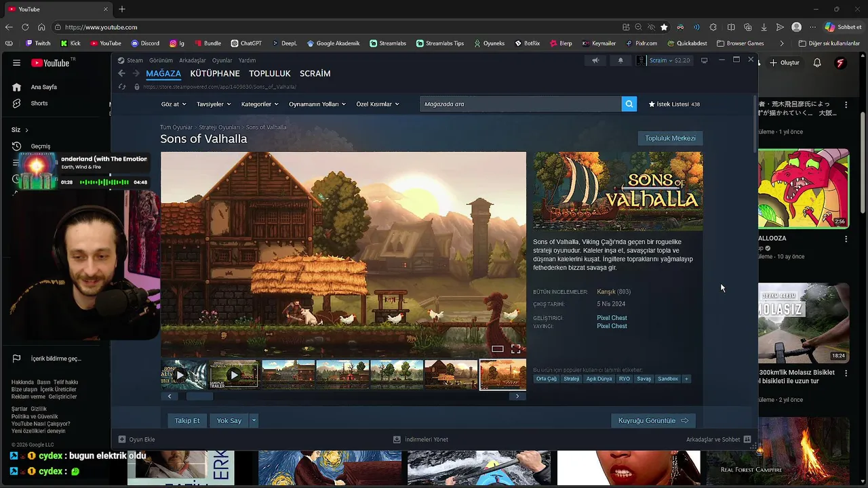The image size is (868, 488).
Task: Click the thumbnail strip scrollbar handle
Action: coord(199,396)
